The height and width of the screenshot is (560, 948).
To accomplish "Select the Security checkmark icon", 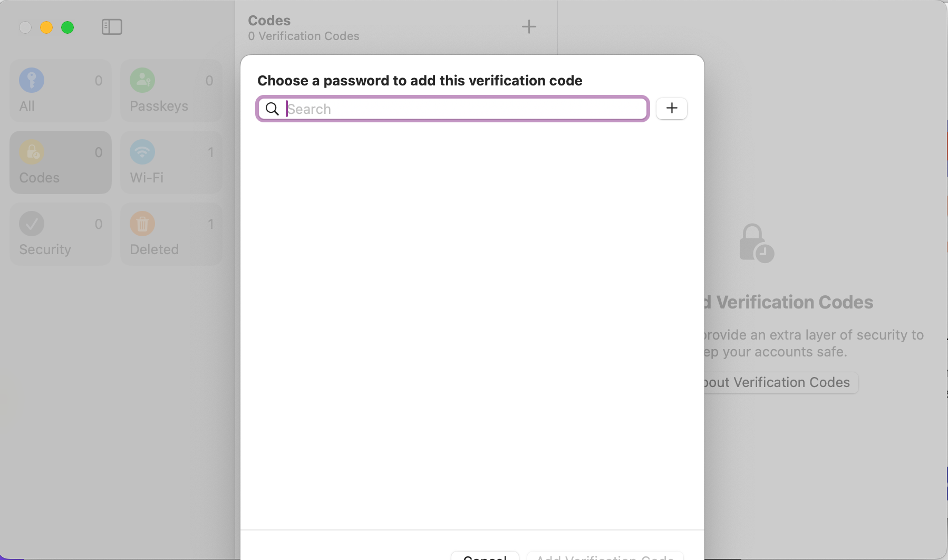I will (x=32, y=224).
